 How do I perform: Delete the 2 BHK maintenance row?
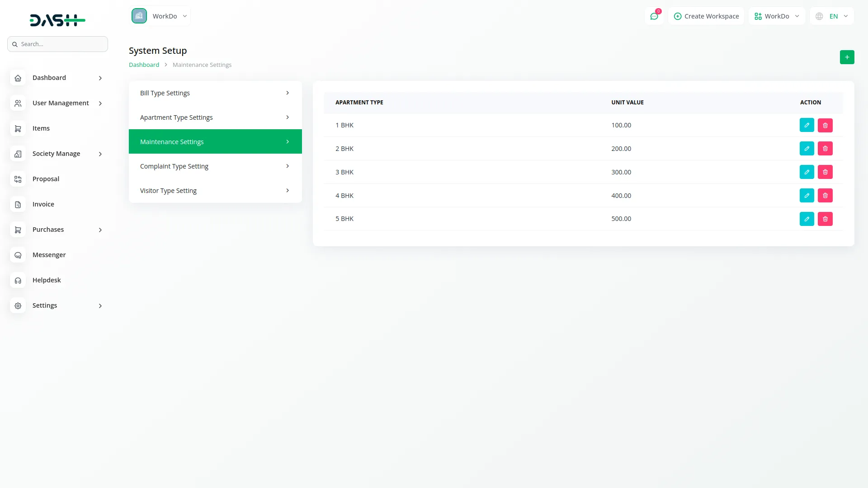[x=825, y=149]
